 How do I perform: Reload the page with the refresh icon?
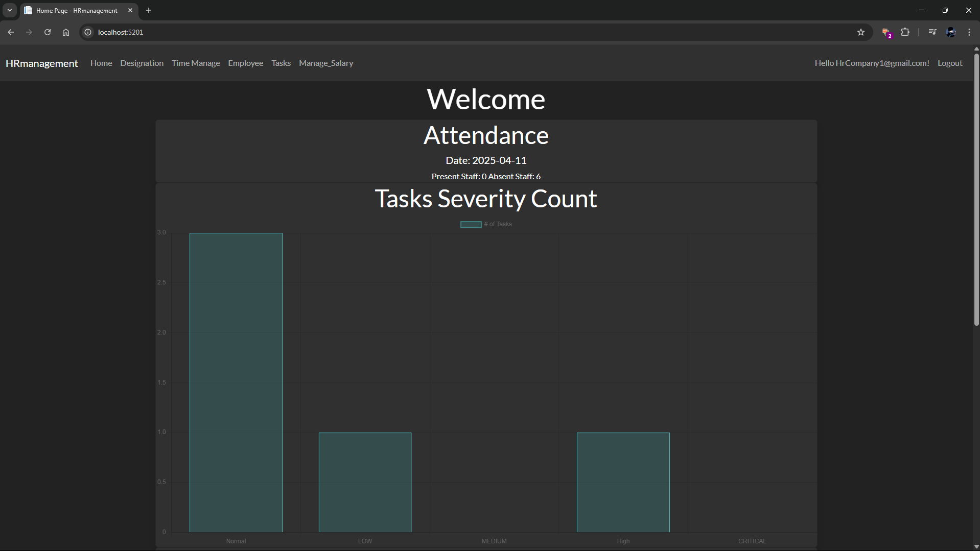pyautogui.click(x=48, y=32)
